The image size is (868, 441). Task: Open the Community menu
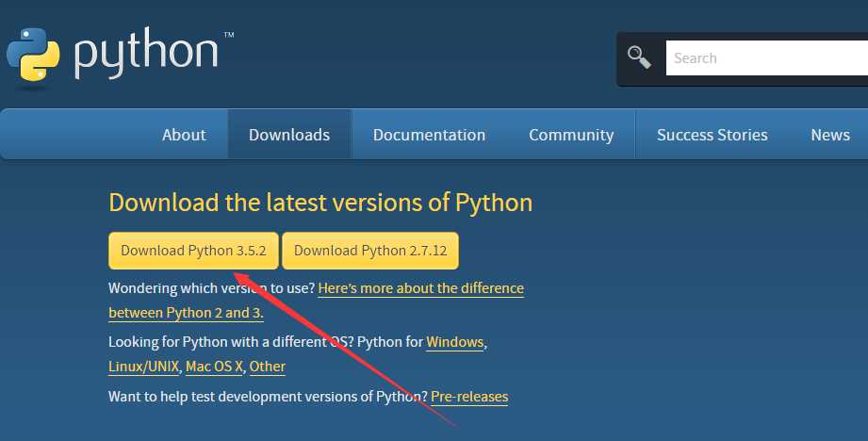[571, 135]
